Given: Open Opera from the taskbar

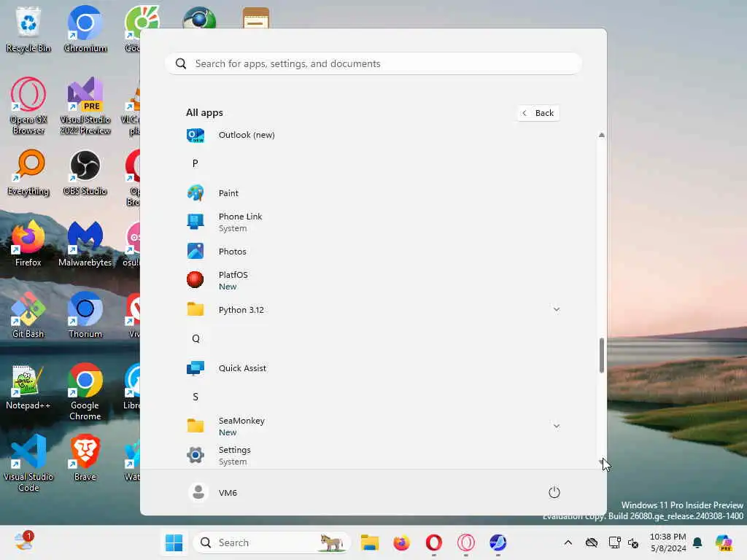Looking at the screenshot, I should pyautogui.click(x=434, y=542).
